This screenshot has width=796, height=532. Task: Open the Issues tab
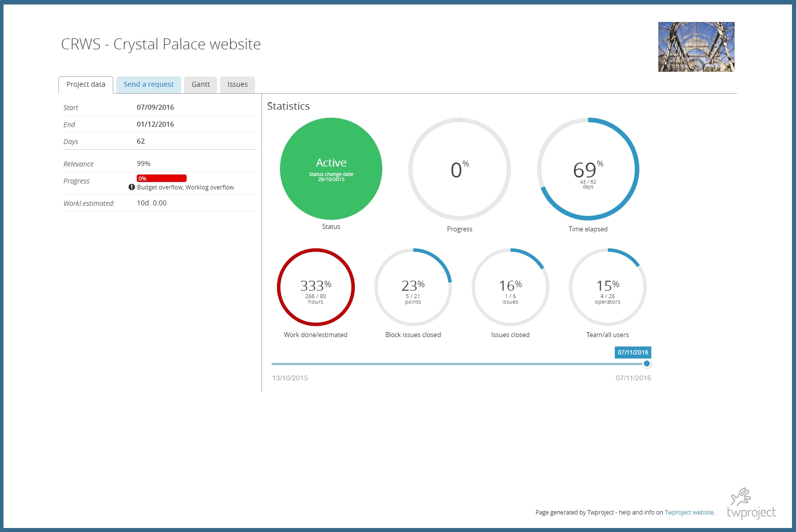click(x=238, y=85)
